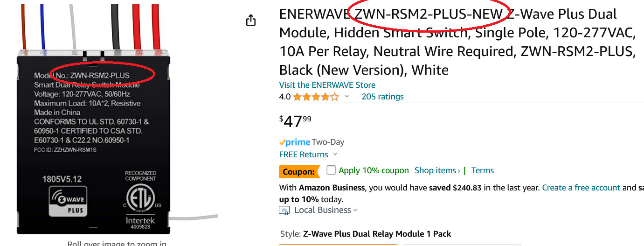Open the coupon Terms link
Image resolution: width=644 pixels, height=246 pixels.
coord(482,170)
